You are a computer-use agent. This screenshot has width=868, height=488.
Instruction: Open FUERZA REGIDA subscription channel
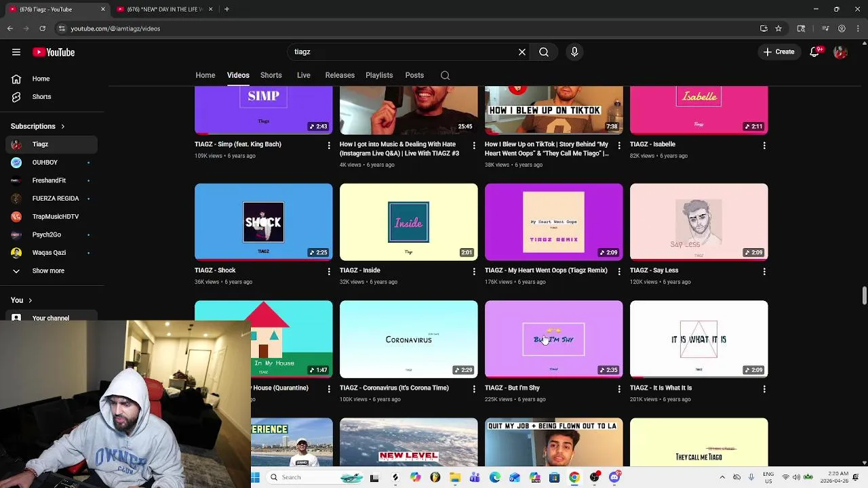(x=52, y=199)
